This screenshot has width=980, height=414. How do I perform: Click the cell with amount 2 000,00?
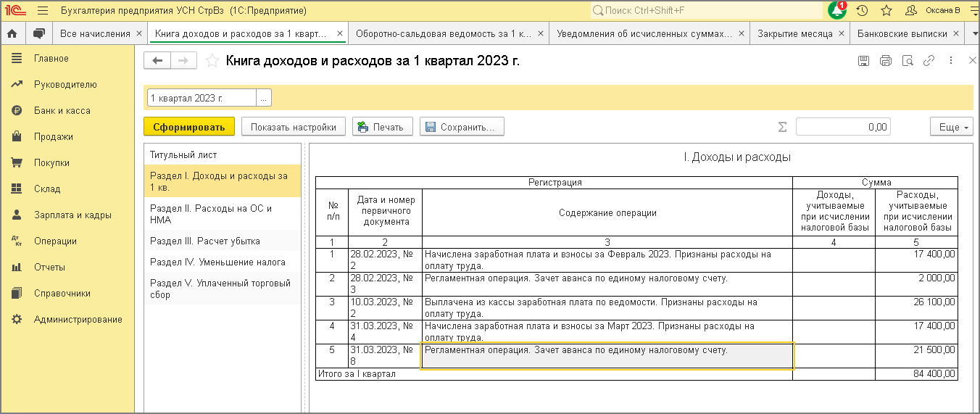click(916, 283)
